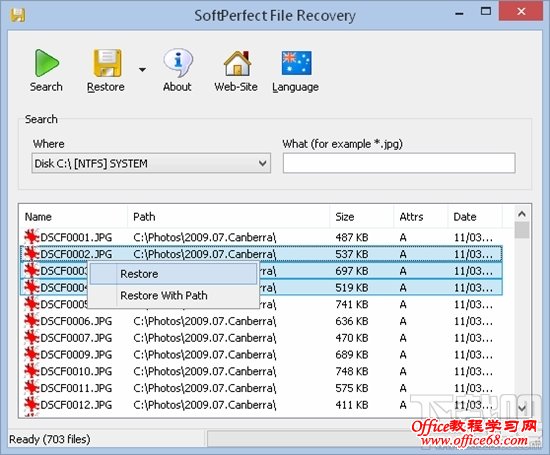Expand the Where disk selection combo box

[151, 163]
